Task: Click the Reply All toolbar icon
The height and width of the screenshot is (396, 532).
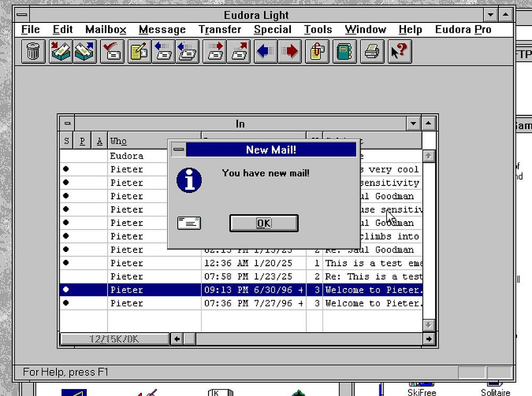Action: tap(187, 52)
